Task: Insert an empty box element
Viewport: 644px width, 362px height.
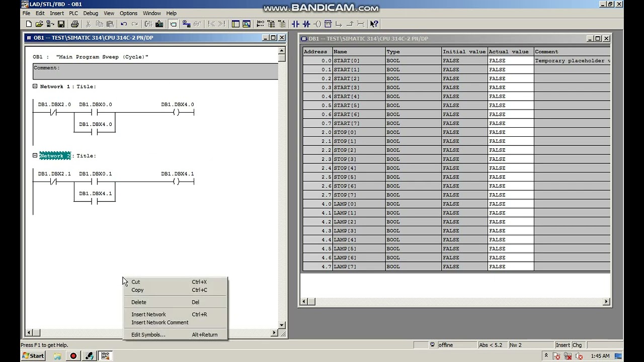Action: pos(328,24)
